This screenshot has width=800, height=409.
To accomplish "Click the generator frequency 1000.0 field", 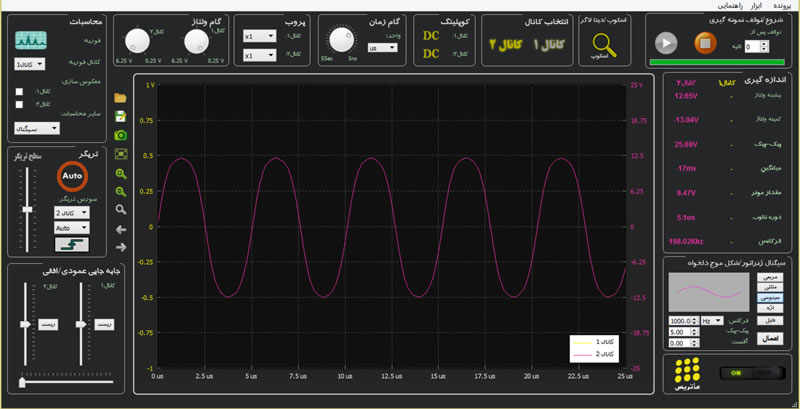I will pos(684,321).
